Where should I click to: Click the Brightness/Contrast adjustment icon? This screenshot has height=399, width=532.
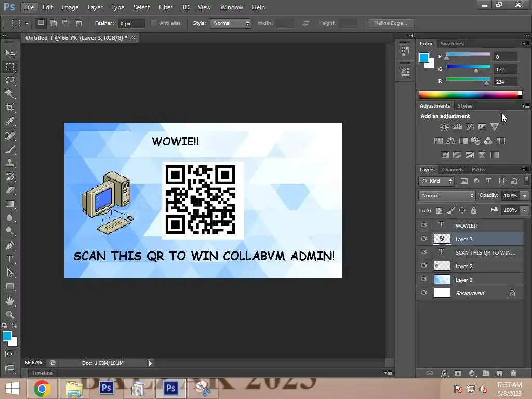pyautogui.click(x=444, y=127)
